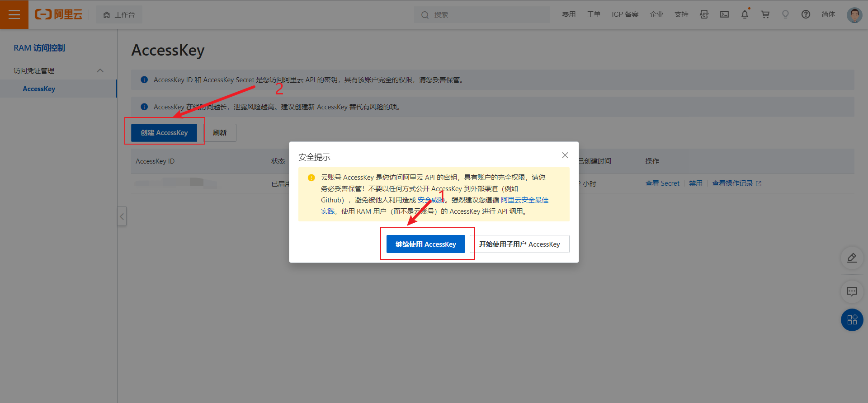Click the lightbulb tips icon

point(786,14)
